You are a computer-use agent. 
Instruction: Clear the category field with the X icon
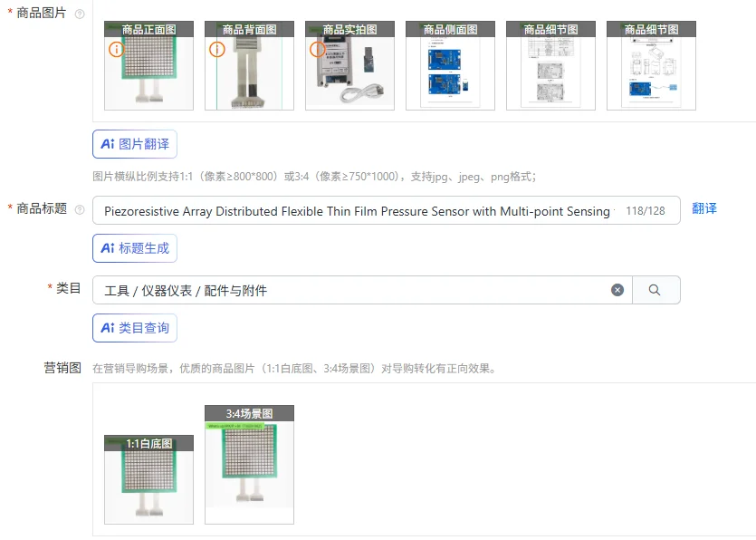[x=617, y=290]
